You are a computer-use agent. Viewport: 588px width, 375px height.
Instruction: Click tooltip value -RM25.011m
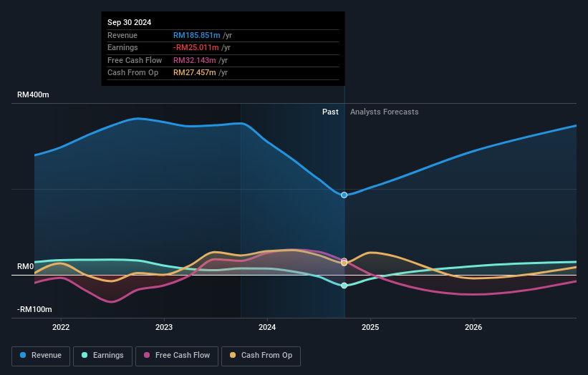click(x=196, y=47)
